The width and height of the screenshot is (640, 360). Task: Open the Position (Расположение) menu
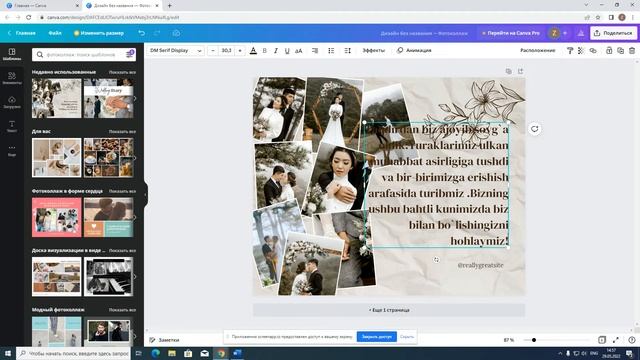tap(538, 51)
